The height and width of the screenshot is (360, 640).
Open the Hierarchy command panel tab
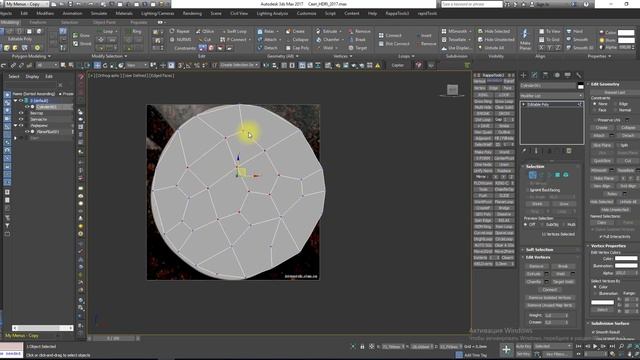[x=545, y=75]
